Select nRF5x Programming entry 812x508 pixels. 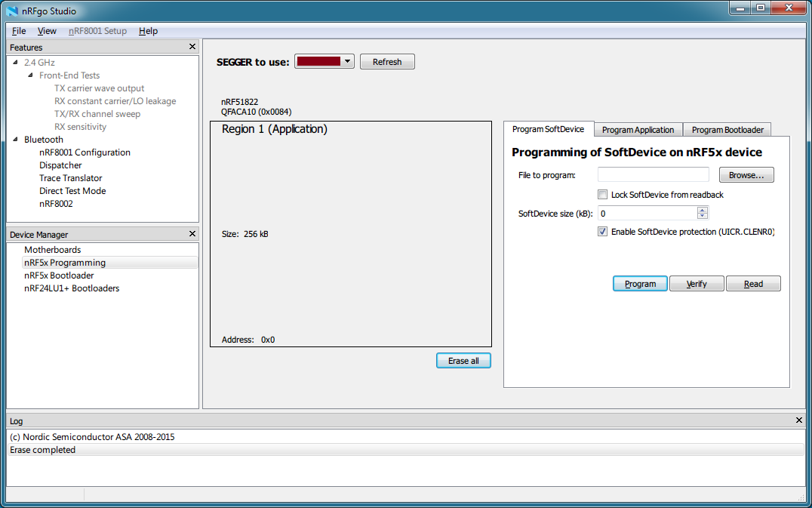tap(109, 263)
